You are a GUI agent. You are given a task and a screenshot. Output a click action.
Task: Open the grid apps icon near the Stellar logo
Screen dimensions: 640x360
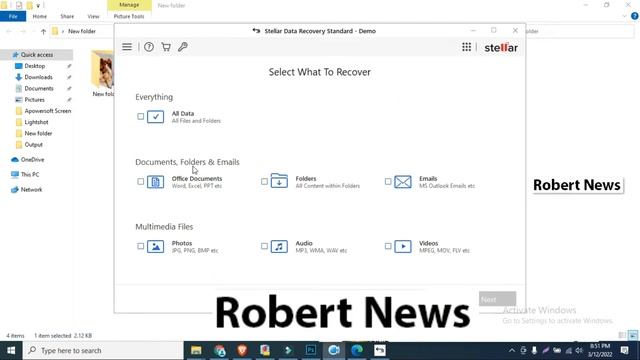[466, 47]
